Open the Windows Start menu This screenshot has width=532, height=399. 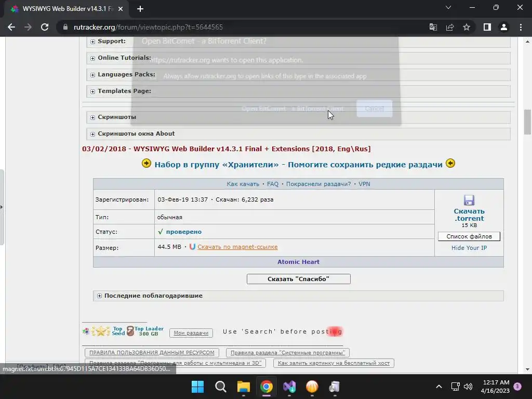click(197, 387)
